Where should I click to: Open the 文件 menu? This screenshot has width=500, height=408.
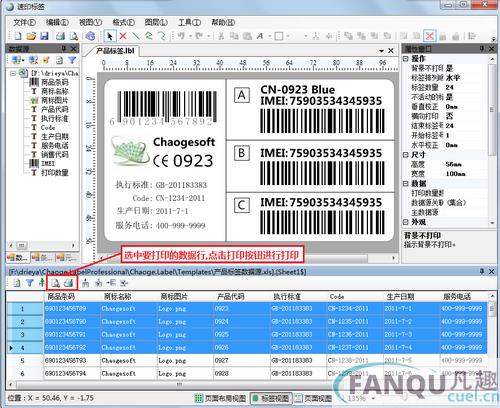click(24, 22)
